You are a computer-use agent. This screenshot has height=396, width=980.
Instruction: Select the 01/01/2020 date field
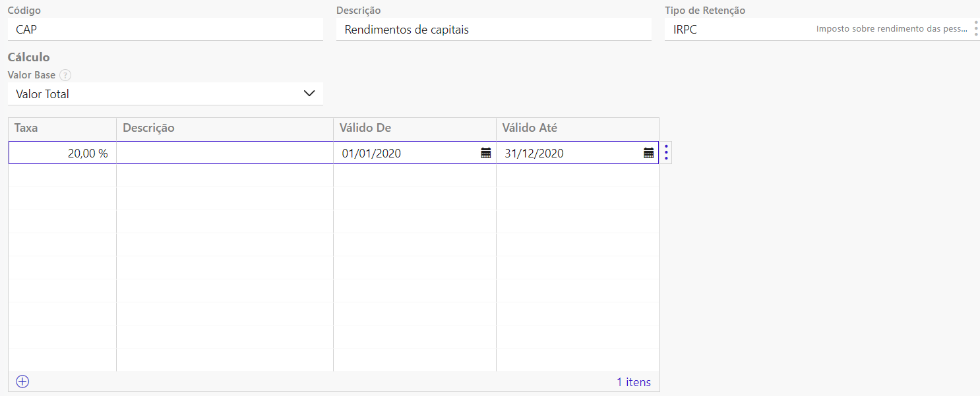pos(406,154)
